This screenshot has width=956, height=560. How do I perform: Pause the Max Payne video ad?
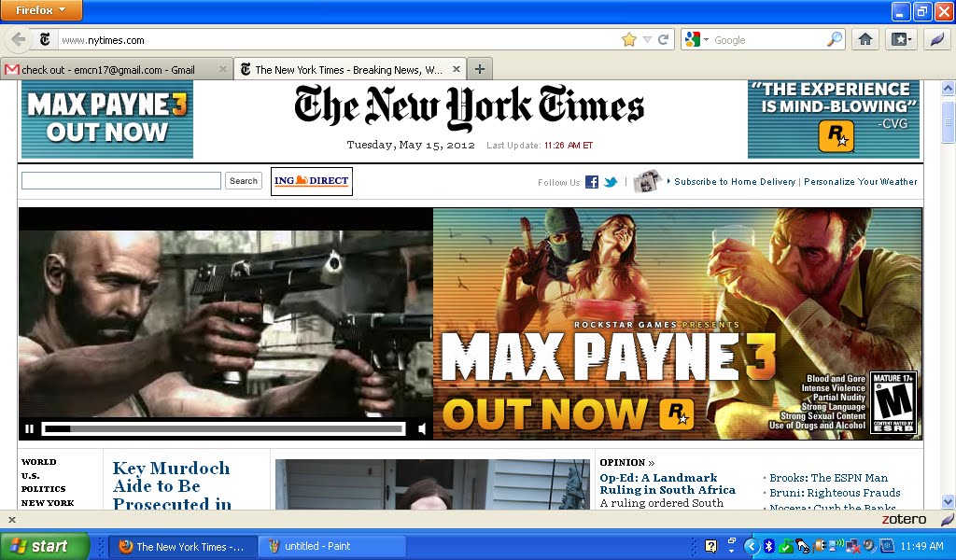(x=29, y=429)
